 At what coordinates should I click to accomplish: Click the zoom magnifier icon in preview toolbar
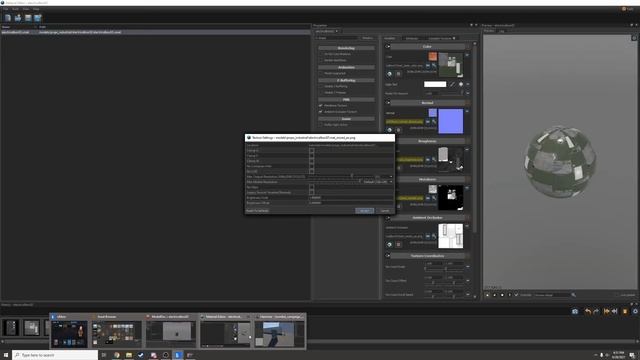point(573,295)
